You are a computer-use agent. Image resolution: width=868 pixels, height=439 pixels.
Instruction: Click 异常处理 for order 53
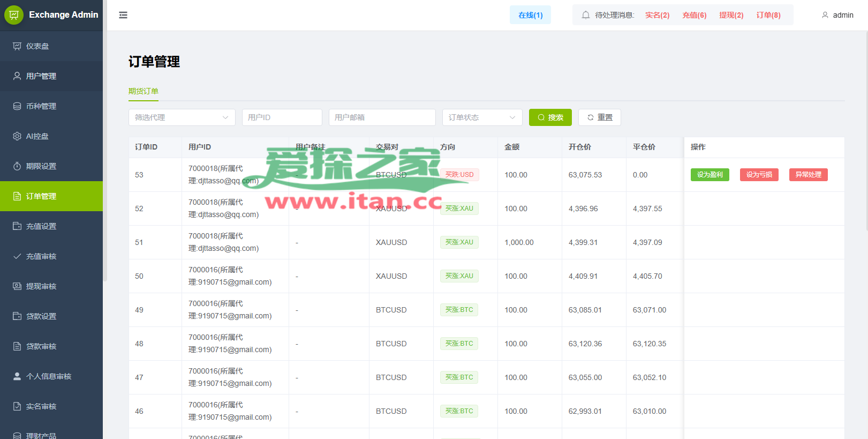pyautogui.click(x=809, y=175)
